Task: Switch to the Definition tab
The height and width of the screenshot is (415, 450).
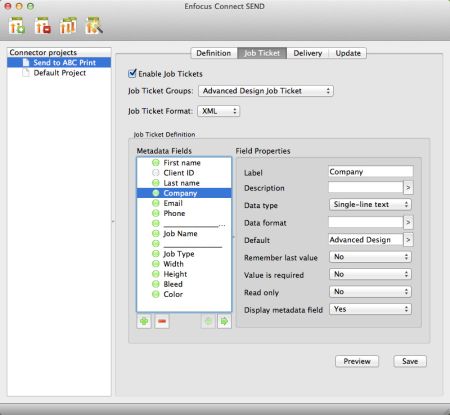Action: (x=214, y=53)
